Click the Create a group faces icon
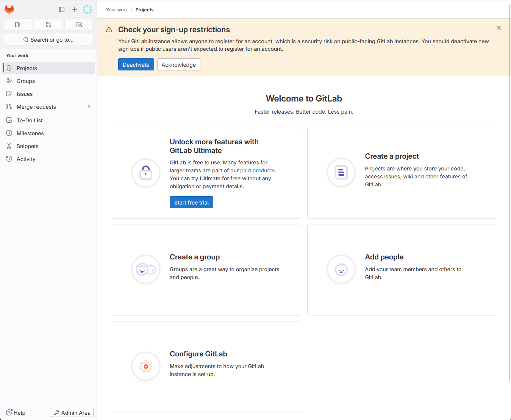This screenshot has height=420, width=511. click(x=146, y=270)
